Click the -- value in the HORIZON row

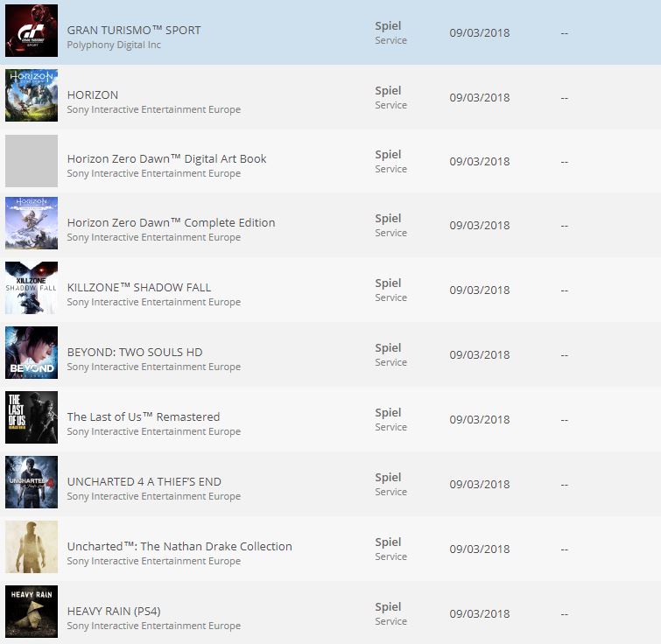[565, 98]
